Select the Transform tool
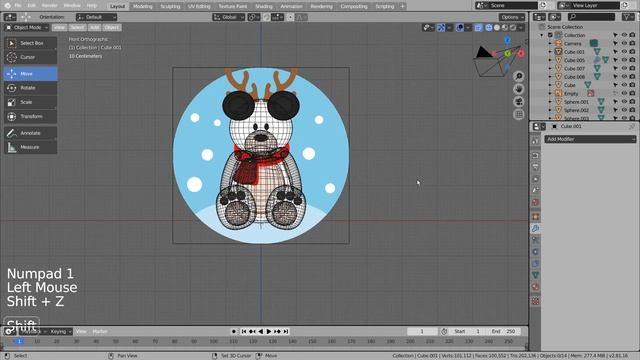Viewport: 640px width, 360px height. click(31, 116)
